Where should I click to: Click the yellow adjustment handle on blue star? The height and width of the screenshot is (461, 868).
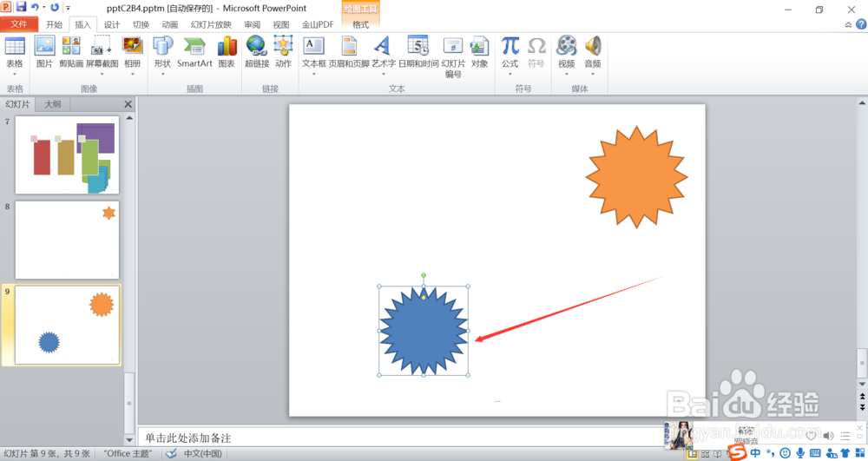click(424, 297)
